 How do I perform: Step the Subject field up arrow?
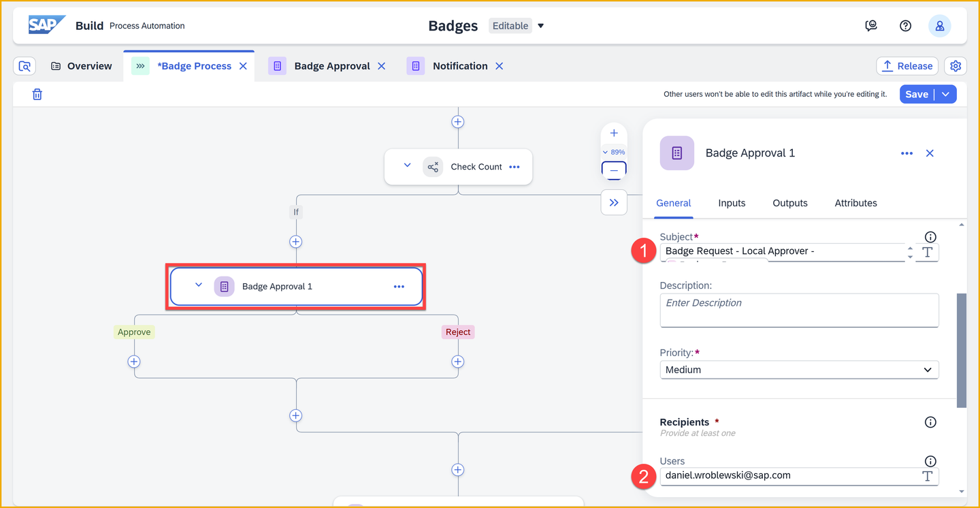click(910, 249)
